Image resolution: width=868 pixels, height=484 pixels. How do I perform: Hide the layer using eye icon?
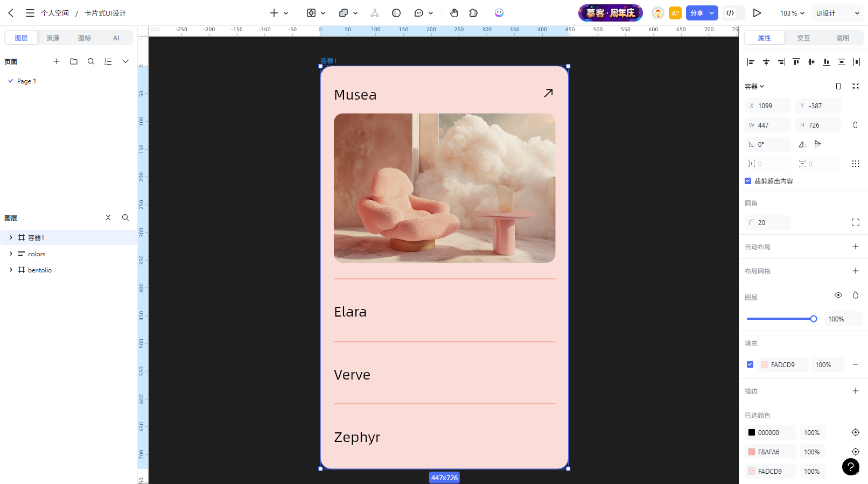838,295
